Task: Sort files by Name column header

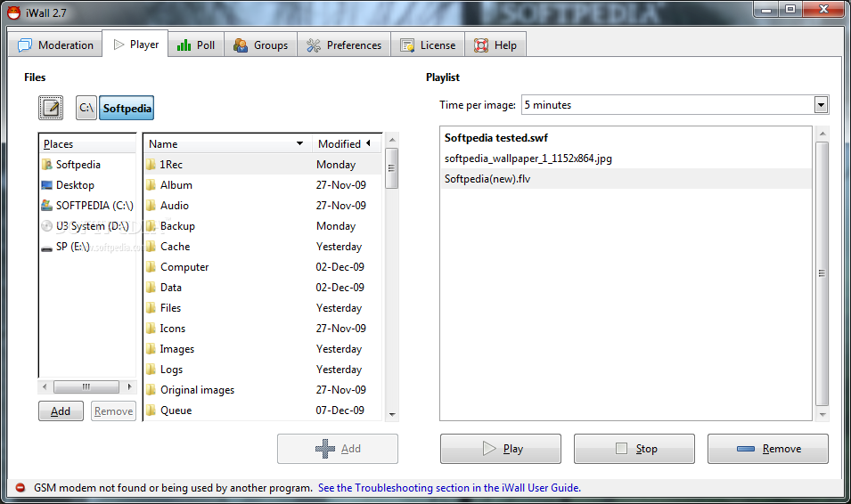Action: tap(227, 143)
